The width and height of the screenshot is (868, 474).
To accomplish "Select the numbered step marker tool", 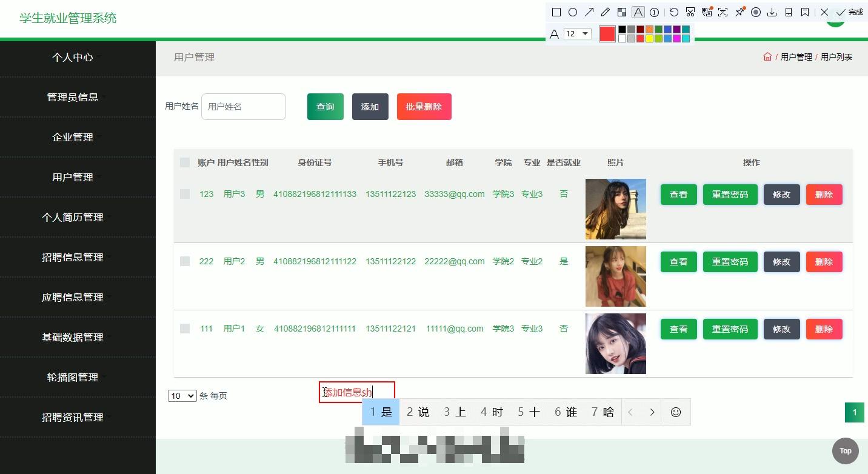I will point(654,12).
